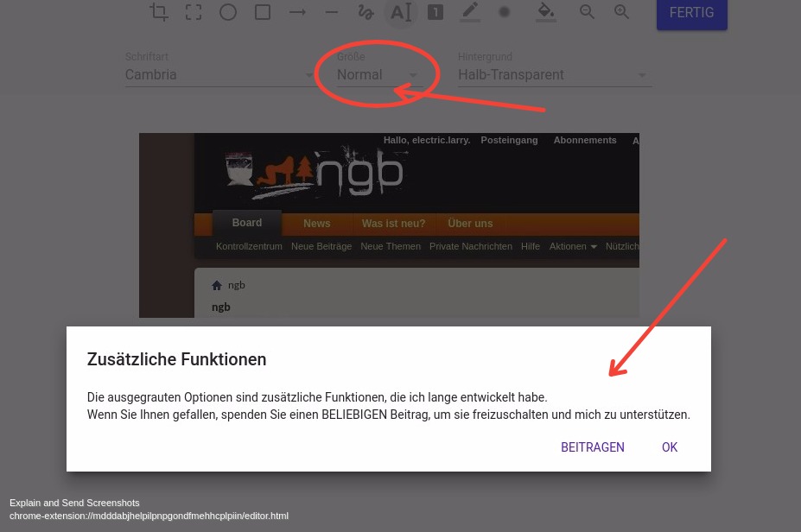Open the pencil stroke color picker

click(x=470, y=12)
